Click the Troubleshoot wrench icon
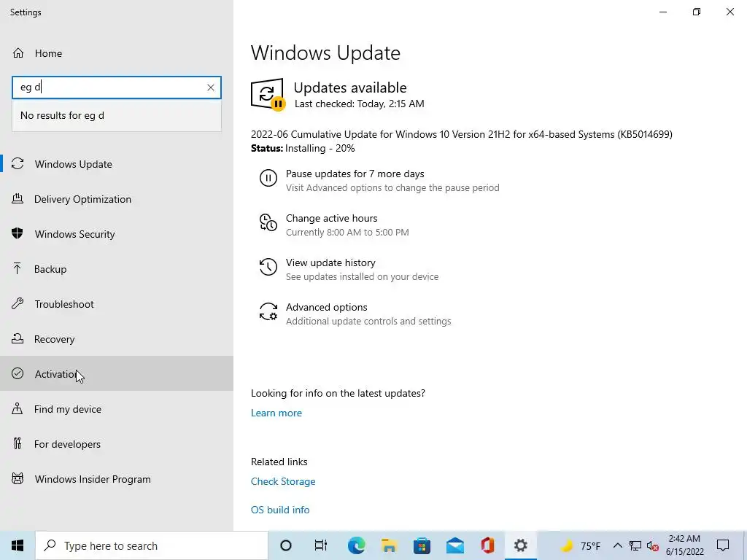The image size is (747, 560). (18, 304)
